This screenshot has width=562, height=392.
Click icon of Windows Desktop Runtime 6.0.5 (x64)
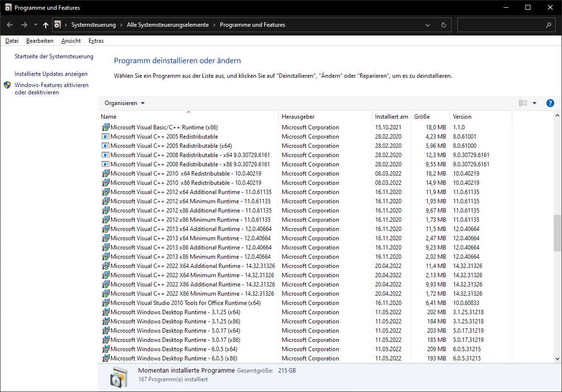click(x=106, y=349)
